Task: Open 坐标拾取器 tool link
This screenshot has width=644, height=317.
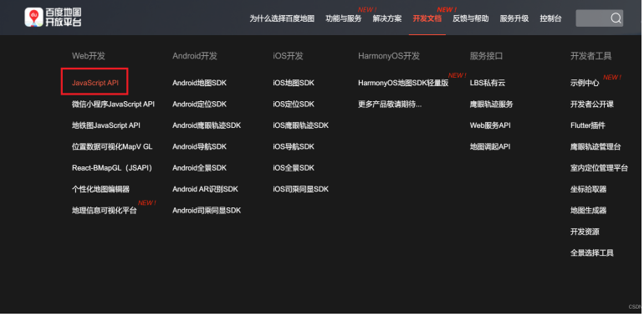Action: [588, 189]
